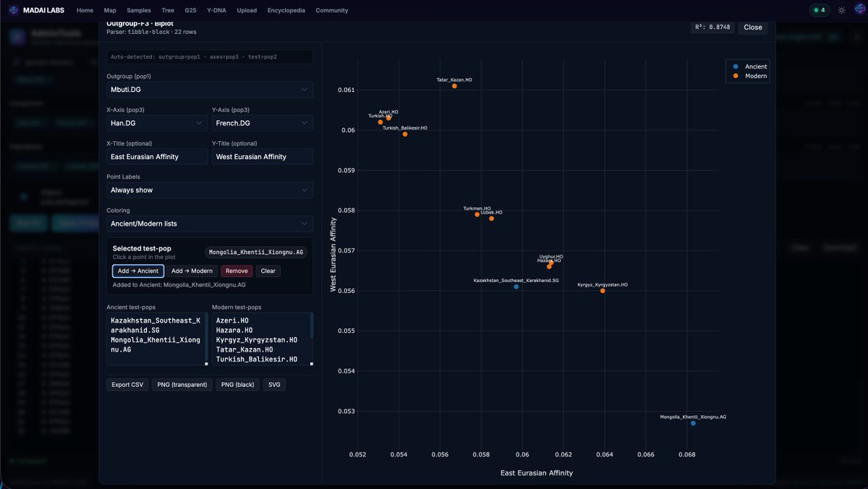
Task: Expand the Point Labels Always show dropdown
Action: click(x=210, y=190)
